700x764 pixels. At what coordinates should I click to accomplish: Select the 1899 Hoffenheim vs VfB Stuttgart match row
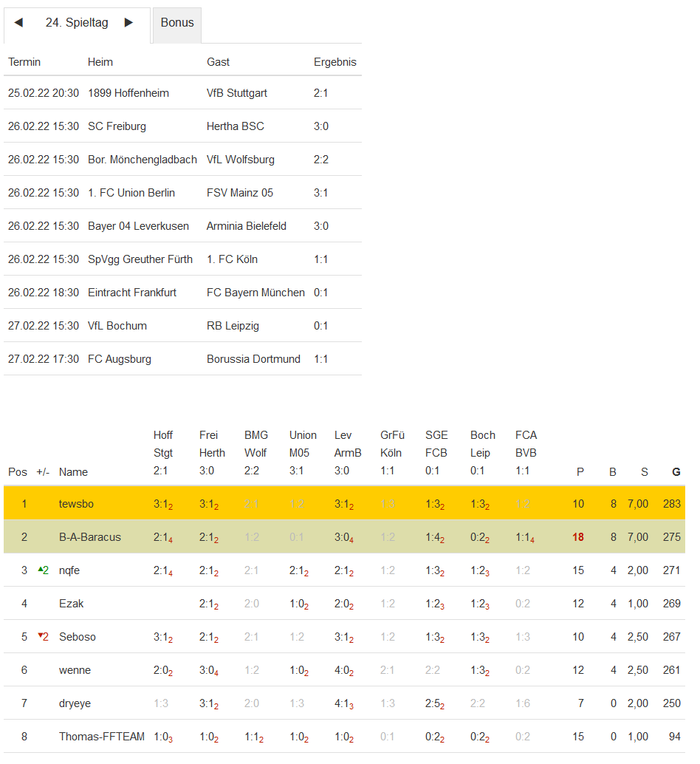(182, 93)
